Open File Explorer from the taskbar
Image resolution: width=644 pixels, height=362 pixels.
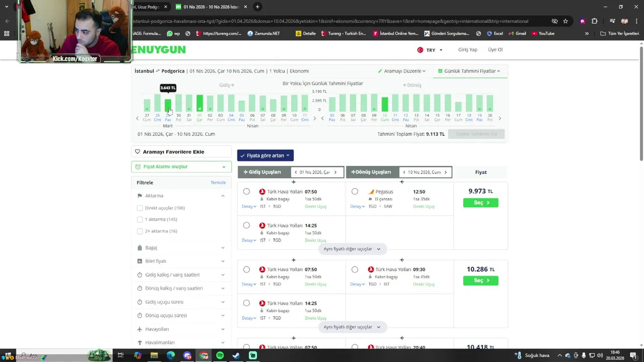[x=154, y=355]
